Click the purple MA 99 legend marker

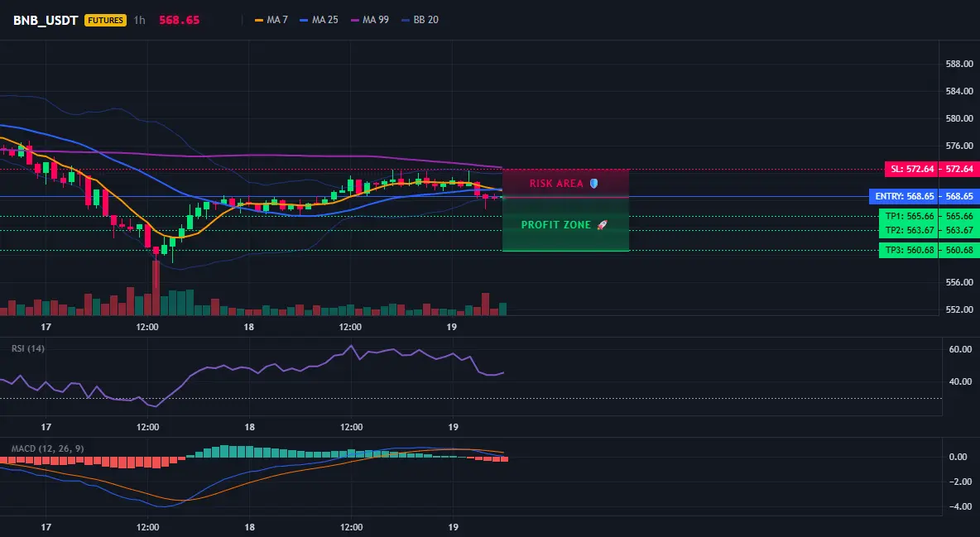(x=355, y=20)
